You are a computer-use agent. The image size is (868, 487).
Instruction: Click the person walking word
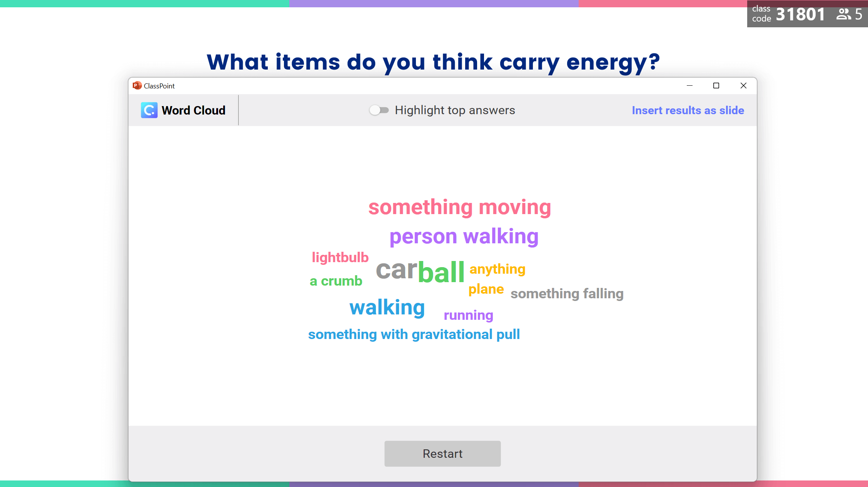[x=463, y=236]
